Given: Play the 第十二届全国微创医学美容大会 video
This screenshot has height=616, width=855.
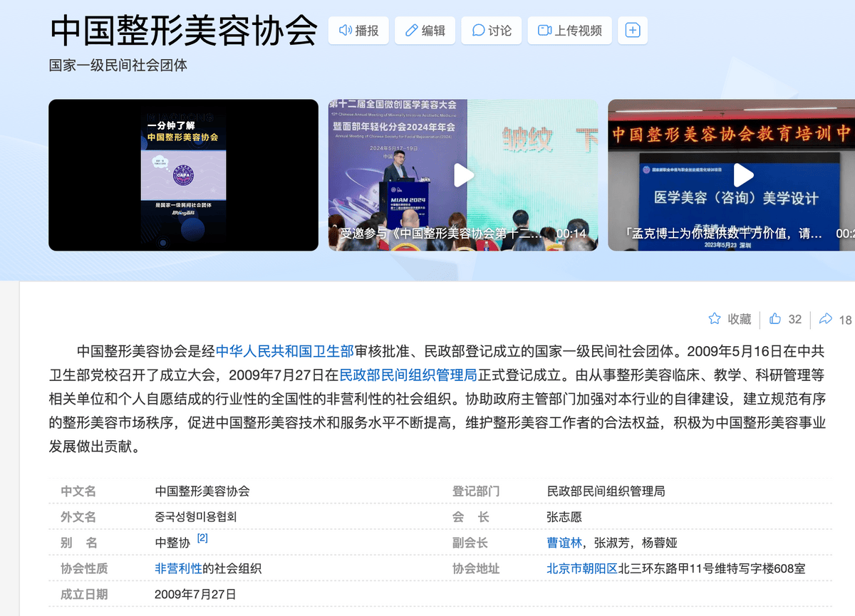Looking at the screenshot, I should pos(464,175).
